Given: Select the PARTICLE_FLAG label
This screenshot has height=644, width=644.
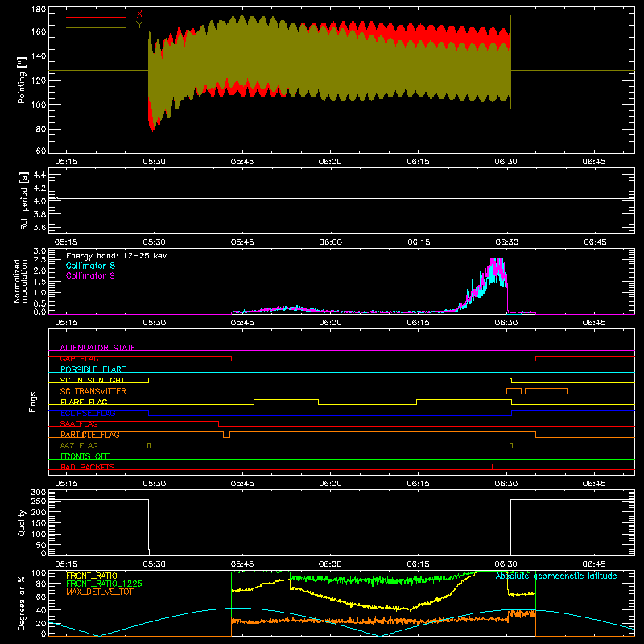Looking at the screenshot, I should point(90,435).
